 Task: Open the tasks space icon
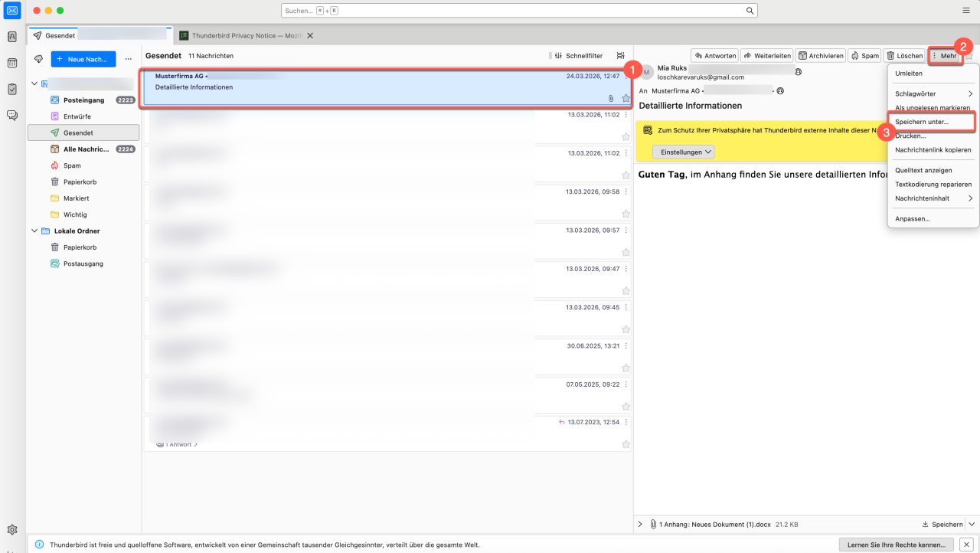[12, 89]
